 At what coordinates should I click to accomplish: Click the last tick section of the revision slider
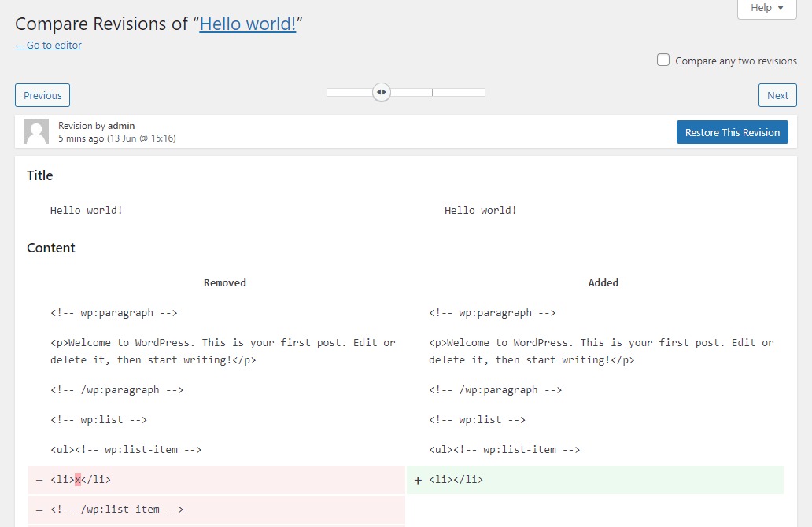[458, 92]
